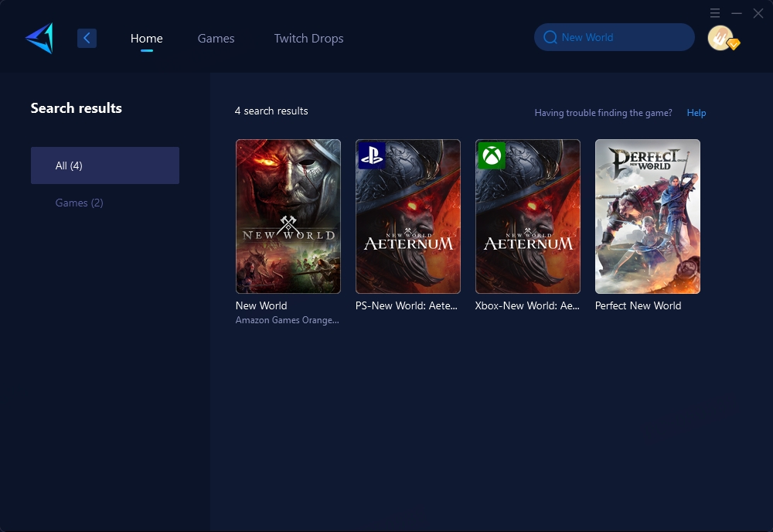773x532 pixels.
Task: Click the 'Perfect New World' title
Action: point(638,305)
